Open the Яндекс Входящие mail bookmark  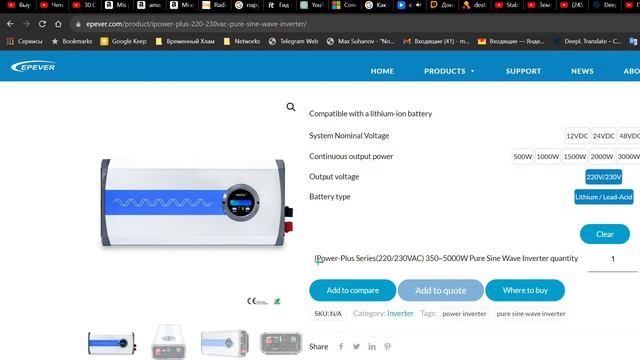(x=511, y=41)
